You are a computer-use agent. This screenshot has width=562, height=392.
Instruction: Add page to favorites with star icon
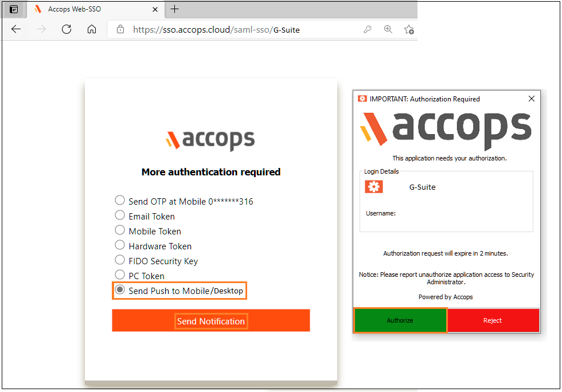tap(409, 29)
